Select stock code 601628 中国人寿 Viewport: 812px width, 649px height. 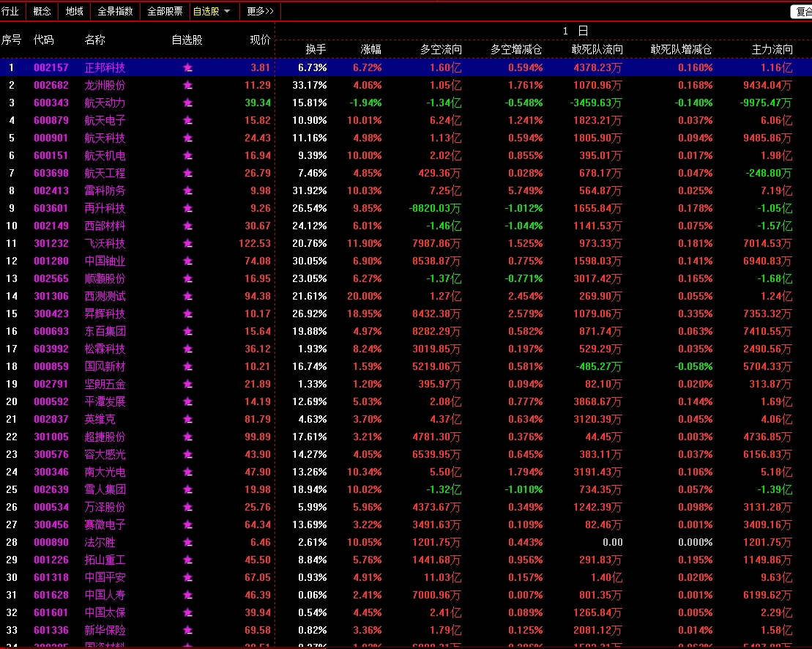click(x=51, y=596)
